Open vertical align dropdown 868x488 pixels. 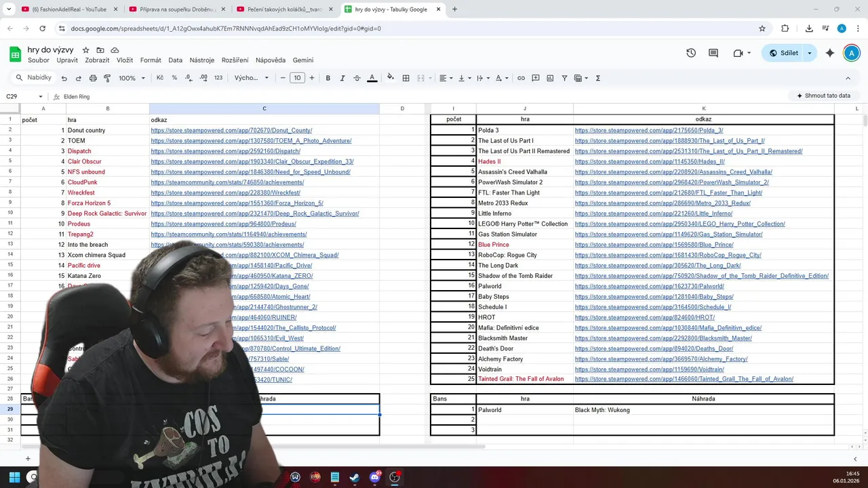[464, 78]
